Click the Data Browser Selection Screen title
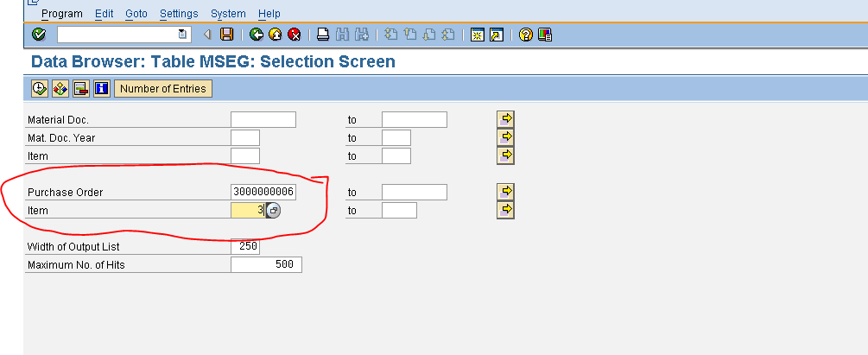This screenshot has width=868, height=355. click(x=213, y=61)
